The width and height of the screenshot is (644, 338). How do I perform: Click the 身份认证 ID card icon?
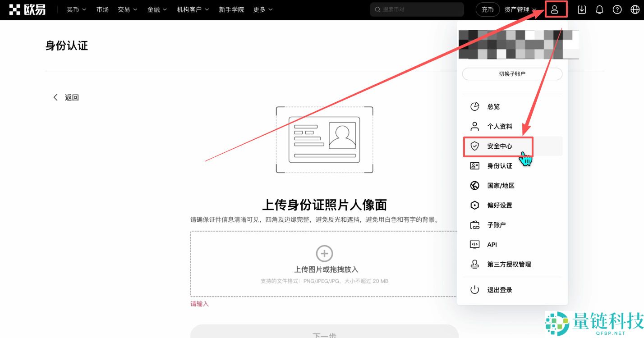(474, 165)
